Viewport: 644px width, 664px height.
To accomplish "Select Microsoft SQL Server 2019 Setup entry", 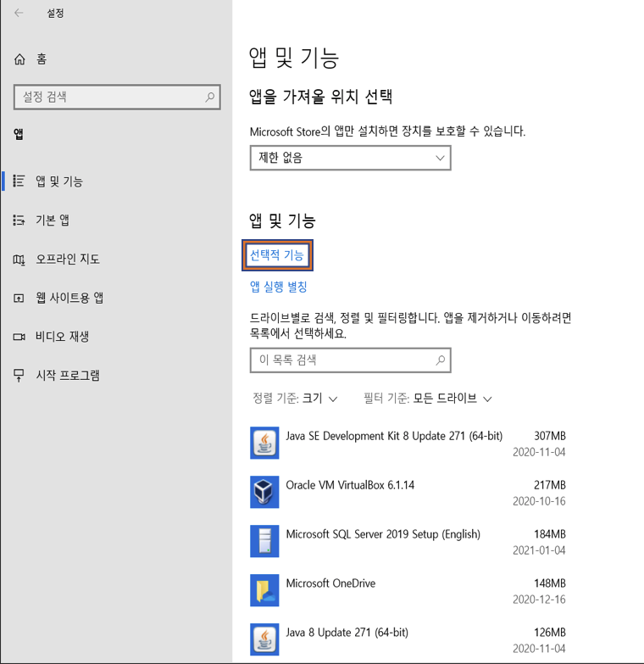I will click(408, 541).
